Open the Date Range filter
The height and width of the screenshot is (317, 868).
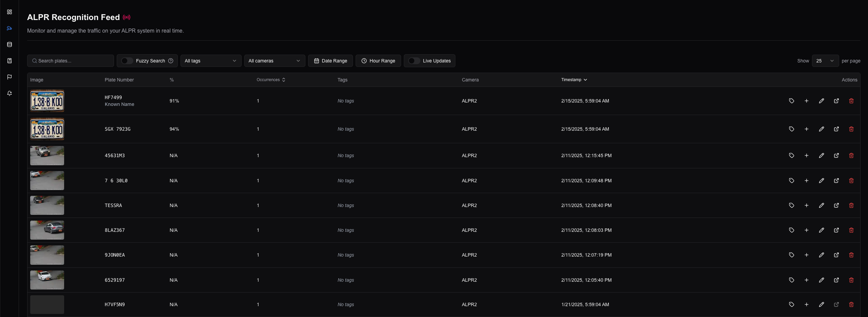click(x=330, y=61)
